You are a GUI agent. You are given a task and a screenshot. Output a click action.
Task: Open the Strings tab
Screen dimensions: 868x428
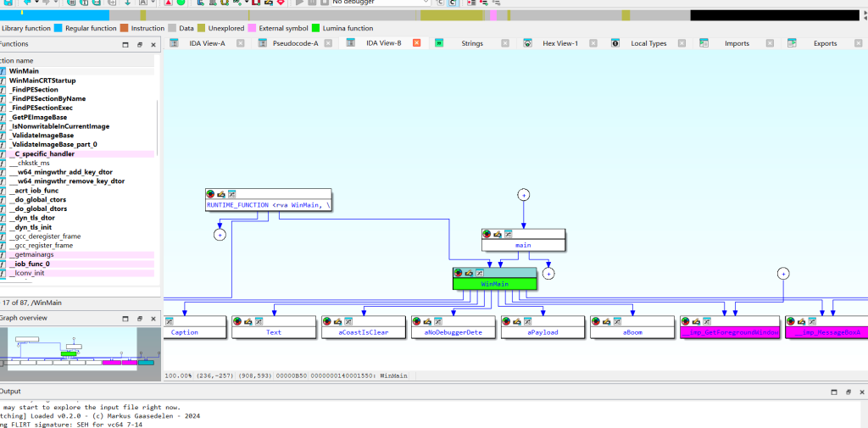[x=472, y=43]
